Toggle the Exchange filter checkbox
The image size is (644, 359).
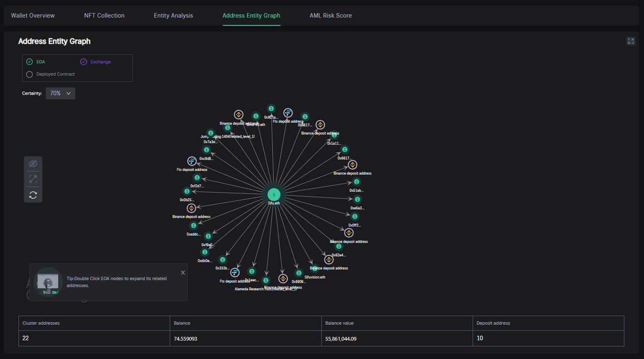[84, 62]
